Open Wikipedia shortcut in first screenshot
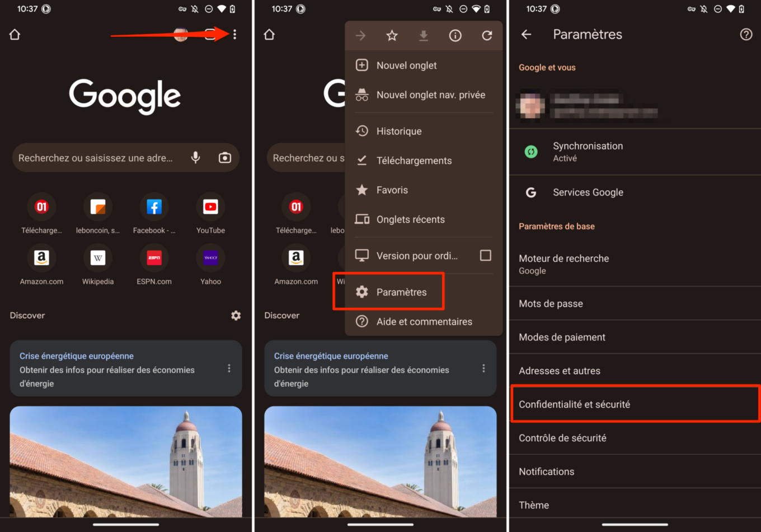Viewport: 761px width, 532px height. pyautogui.click(x=98, y=265)
